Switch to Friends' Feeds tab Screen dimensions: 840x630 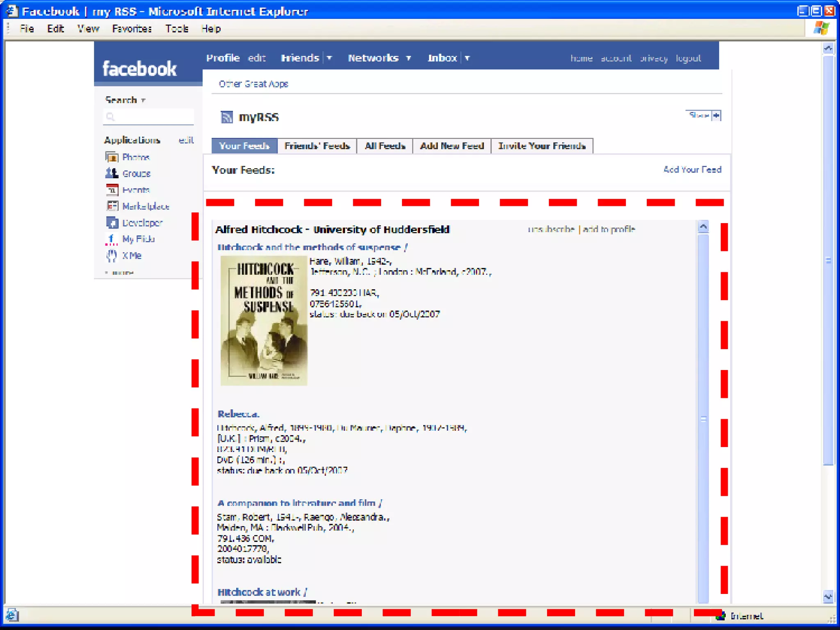[x=317, y=146]
